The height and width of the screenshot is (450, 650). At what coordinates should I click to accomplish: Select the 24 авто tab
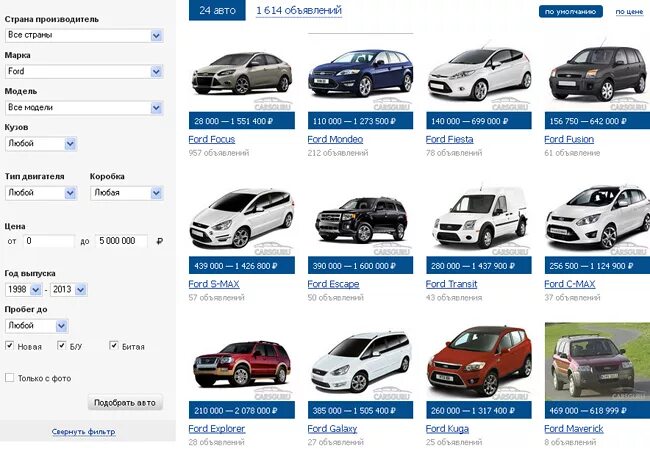click(217, 10)
